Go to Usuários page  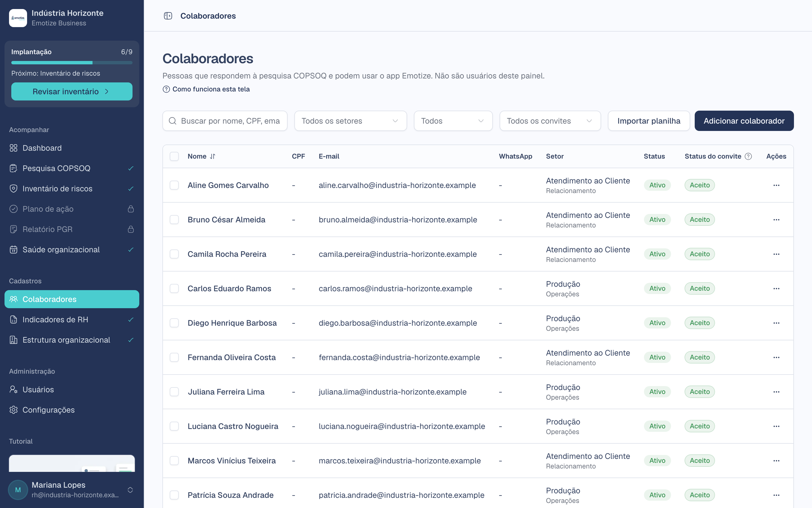pos(72,389)
